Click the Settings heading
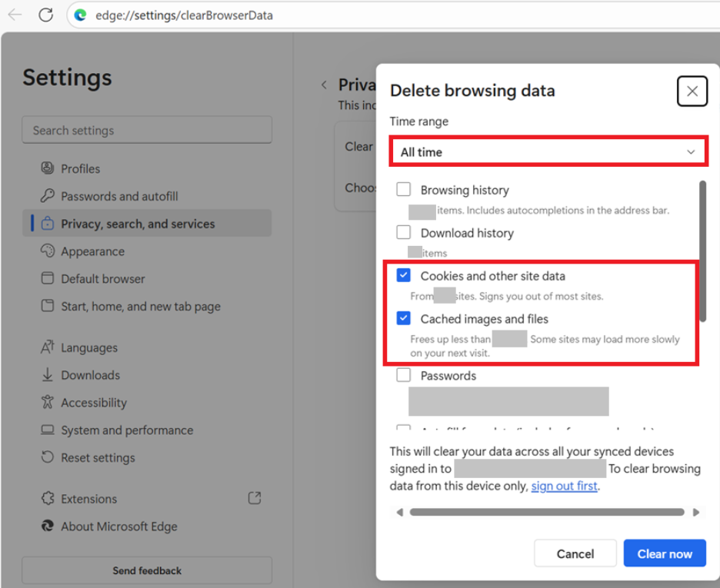The height and width of the screenshot is (588, 720). (67, 78)
